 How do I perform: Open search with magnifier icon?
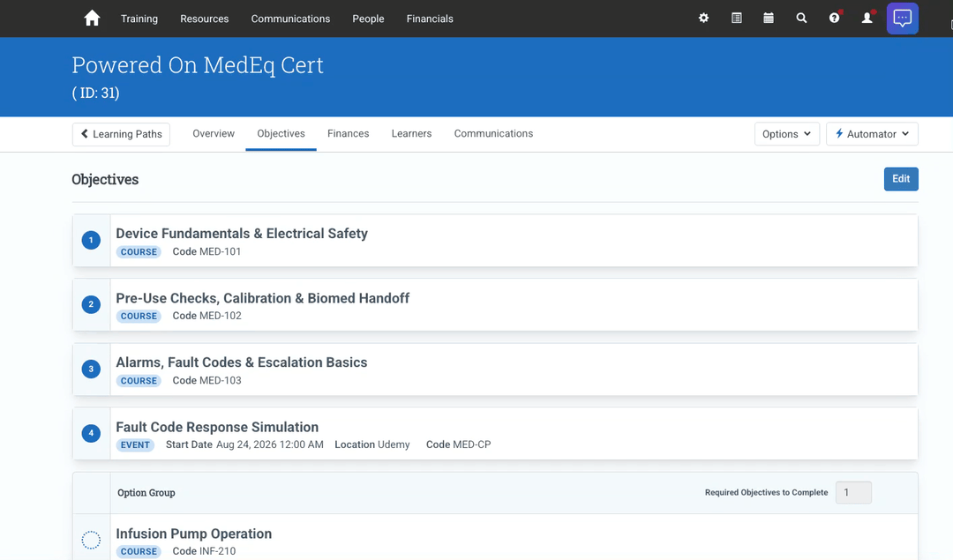coord(801,19)
